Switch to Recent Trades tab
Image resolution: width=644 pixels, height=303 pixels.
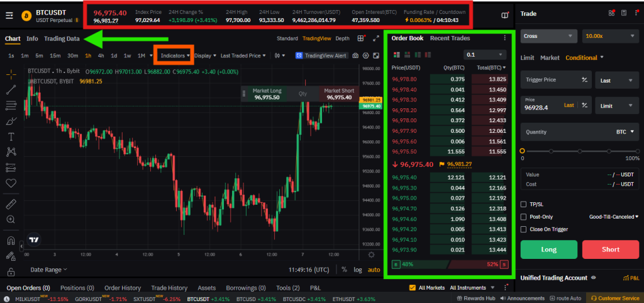(x=450, y=38)
